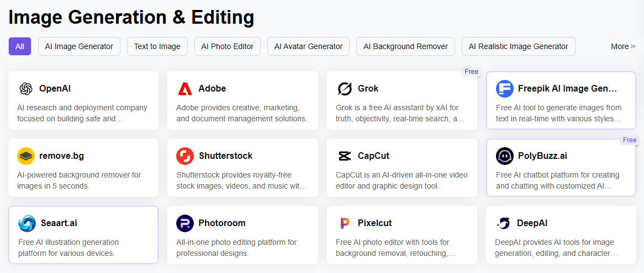Click the Photoroom logo icon

point(185,223)
